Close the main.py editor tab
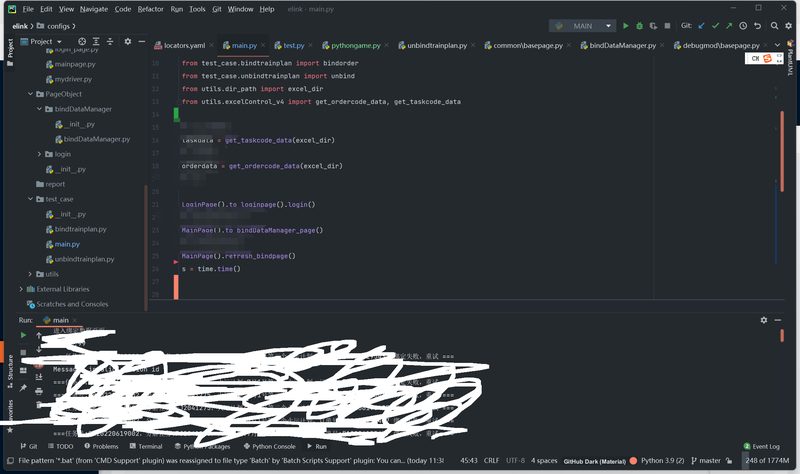This screenshot has width=800, height=474. point(263,45)
